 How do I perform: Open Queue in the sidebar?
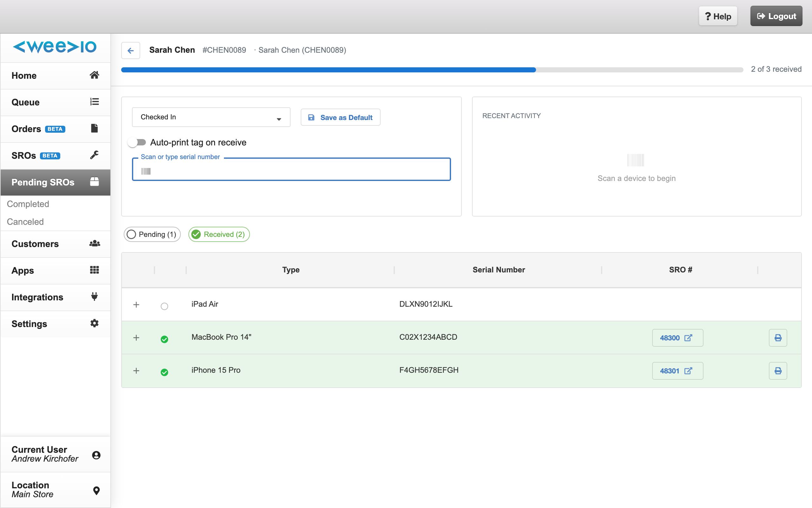pos(56,102)
